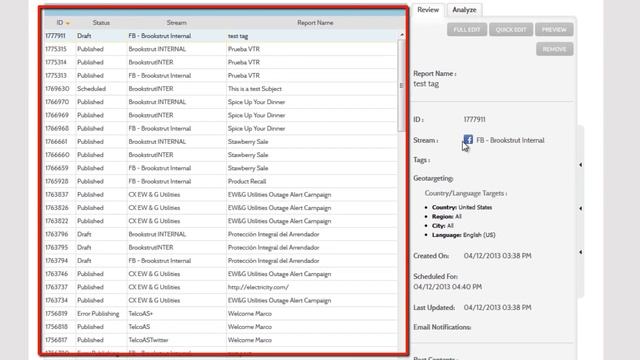Select report ID 1775315
640x360 pixels.
(x=220, y=49)
